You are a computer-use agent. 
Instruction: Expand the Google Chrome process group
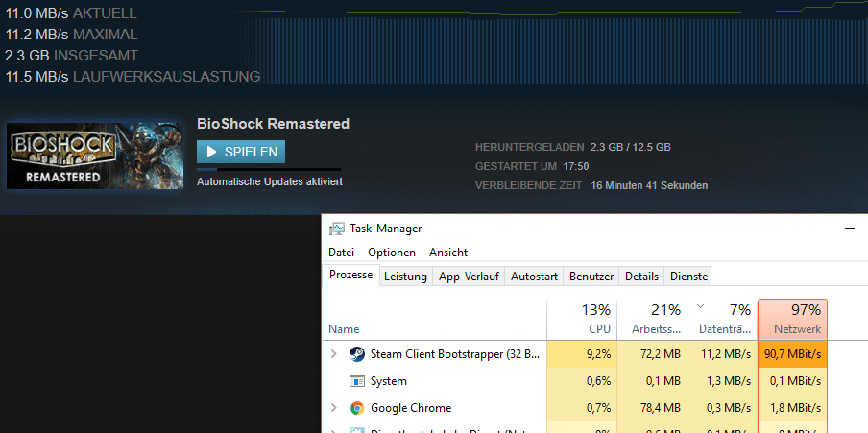tap(333, 408)
